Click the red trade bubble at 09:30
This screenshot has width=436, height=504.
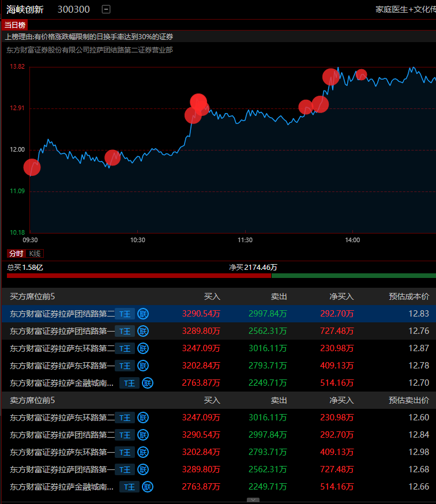[x=32, y=167]
